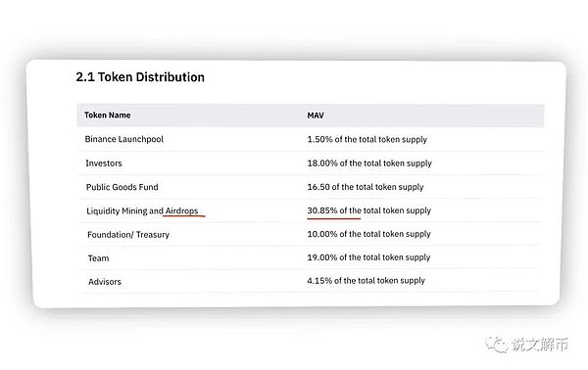Viewport: 588px width, 370px height.
Task: Click the 2.1 Token Distribution heading
Action: tap(140, 77)
